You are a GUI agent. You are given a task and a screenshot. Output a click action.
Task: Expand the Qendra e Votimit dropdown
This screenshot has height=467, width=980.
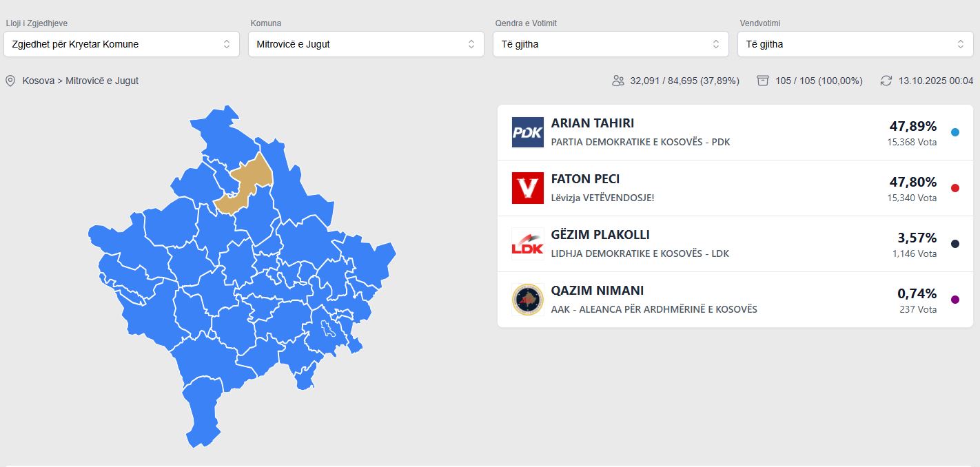coord(610,44)
